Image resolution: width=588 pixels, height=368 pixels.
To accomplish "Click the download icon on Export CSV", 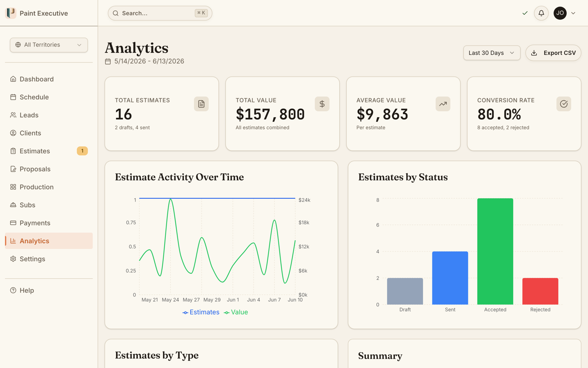I will tap(534, 53).
